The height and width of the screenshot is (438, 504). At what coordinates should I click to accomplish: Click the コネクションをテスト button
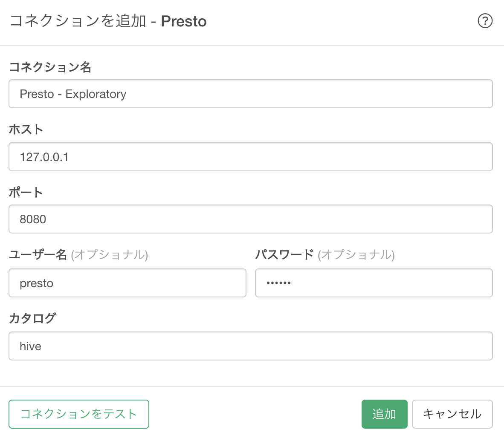click(x=79, y=414)
